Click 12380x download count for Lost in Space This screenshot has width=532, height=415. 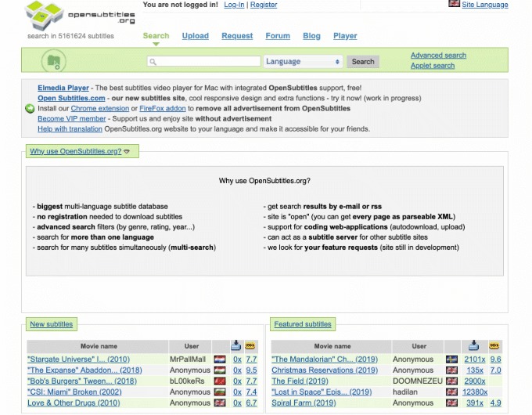[475, 392]
